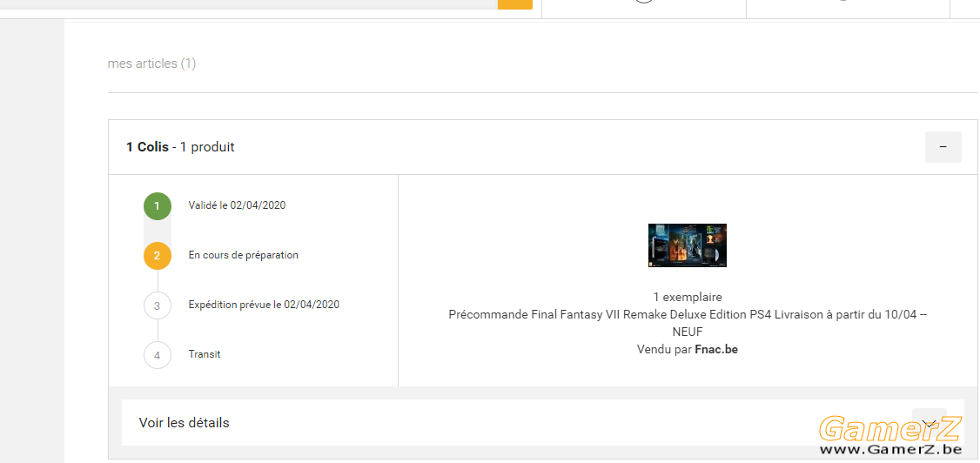
Task: Click step 4 circle for Transit
Action: point(158,355)
